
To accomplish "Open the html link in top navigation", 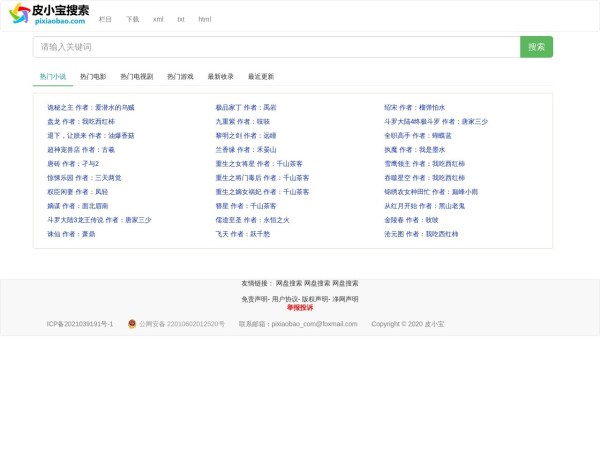I will click(x=205, y=19).
